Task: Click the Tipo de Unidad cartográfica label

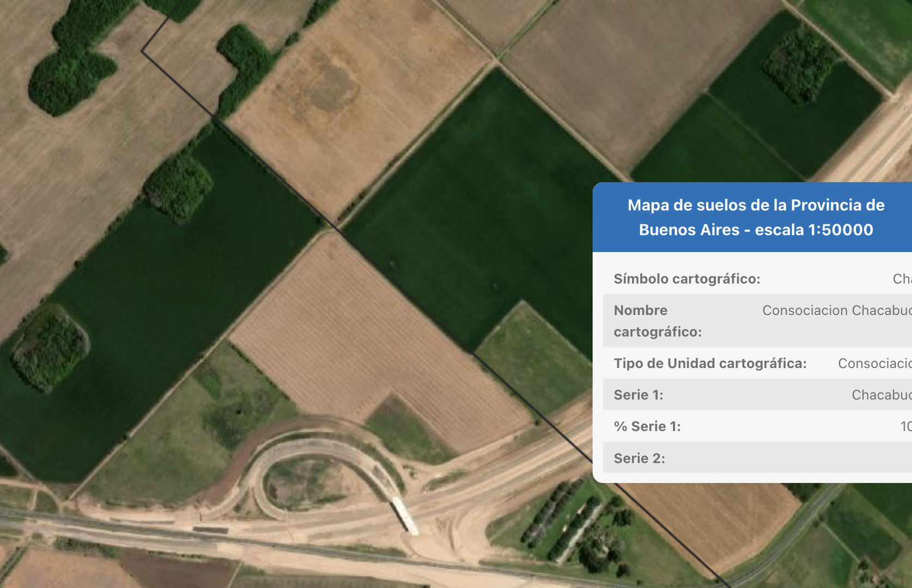Action: 710,363
